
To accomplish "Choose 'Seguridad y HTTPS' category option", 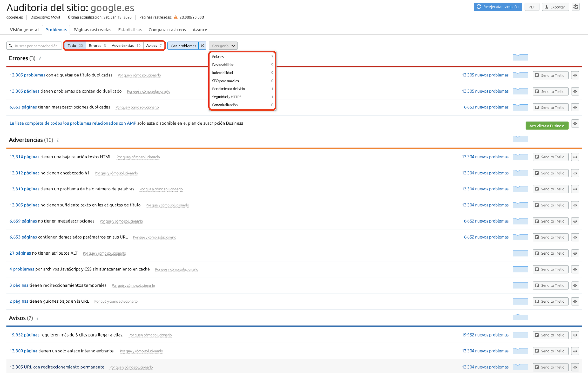I will tap(226, 97).
